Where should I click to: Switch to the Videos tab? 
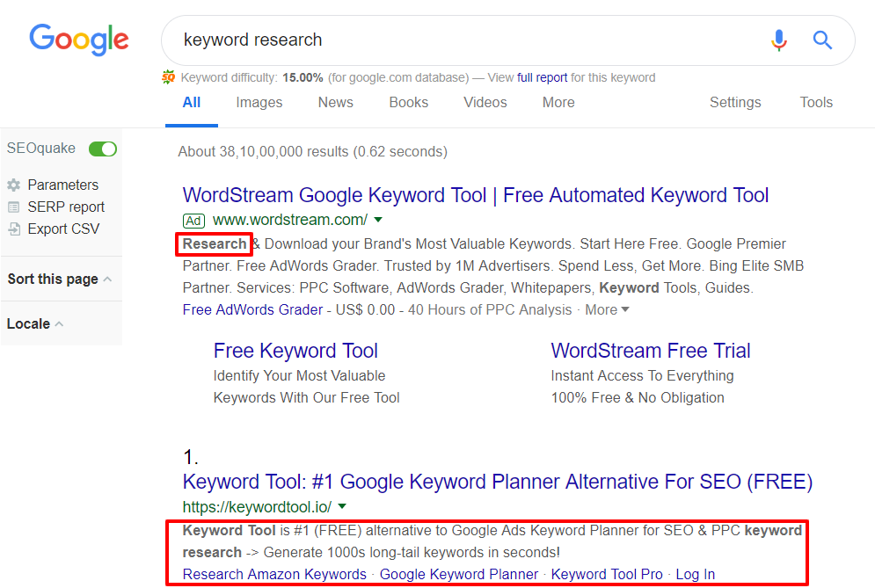[485, 103]
